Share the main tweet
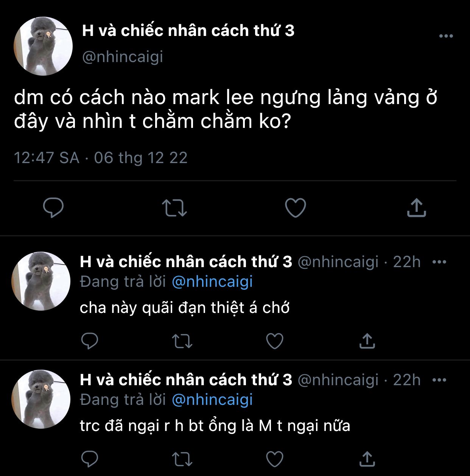Screen dimensions: 470x476 coord(416,207)
